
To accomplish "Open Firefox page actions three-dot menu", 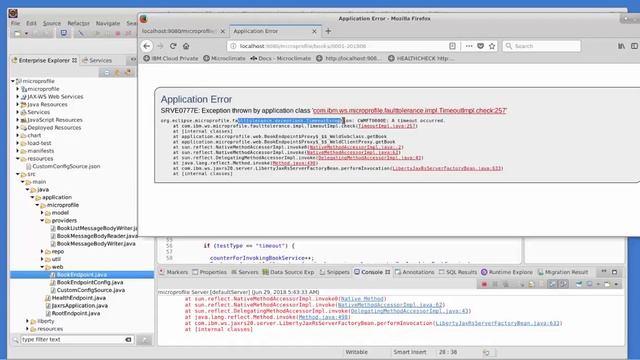I will coord(469,46).
